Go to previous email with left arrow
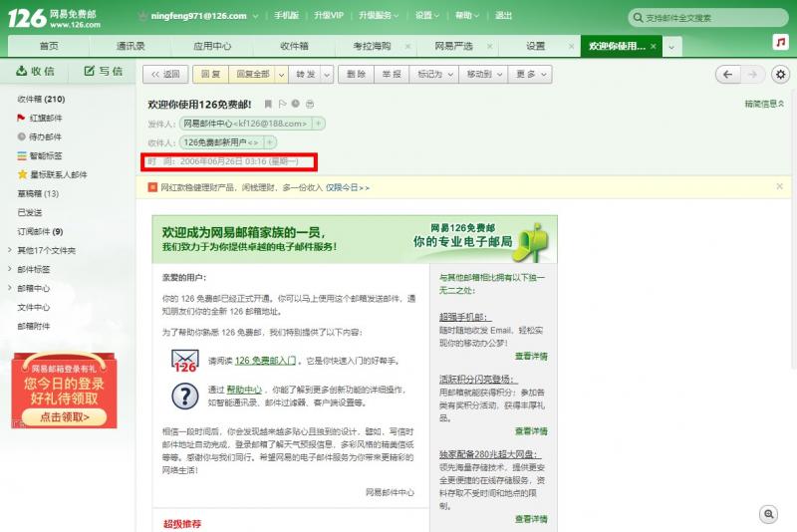The width and height of the screenshot is (797, 532). [x=727, y=75]
